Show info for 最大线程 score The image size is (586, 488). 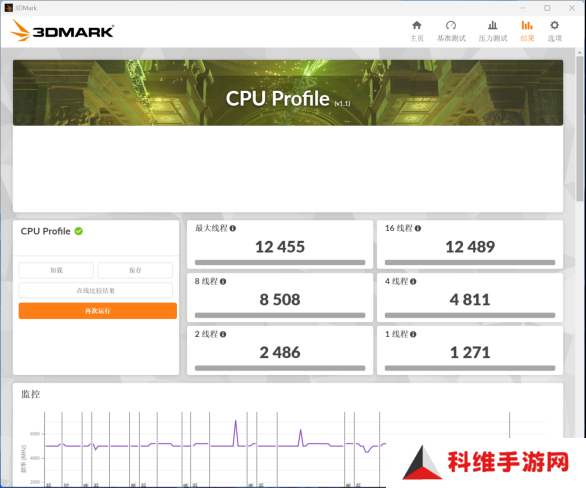(233, 228)
